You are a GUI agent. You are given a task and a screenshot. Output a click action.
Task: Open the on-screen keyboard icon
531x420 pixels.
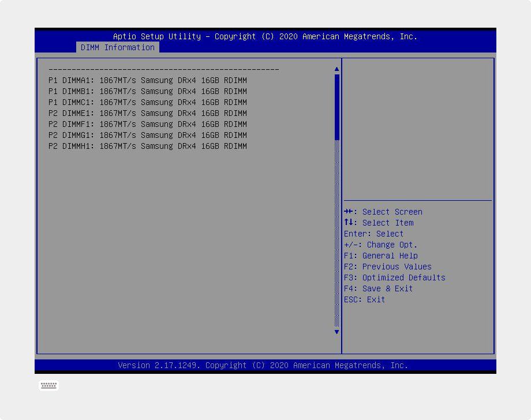[x=48, y=385]
